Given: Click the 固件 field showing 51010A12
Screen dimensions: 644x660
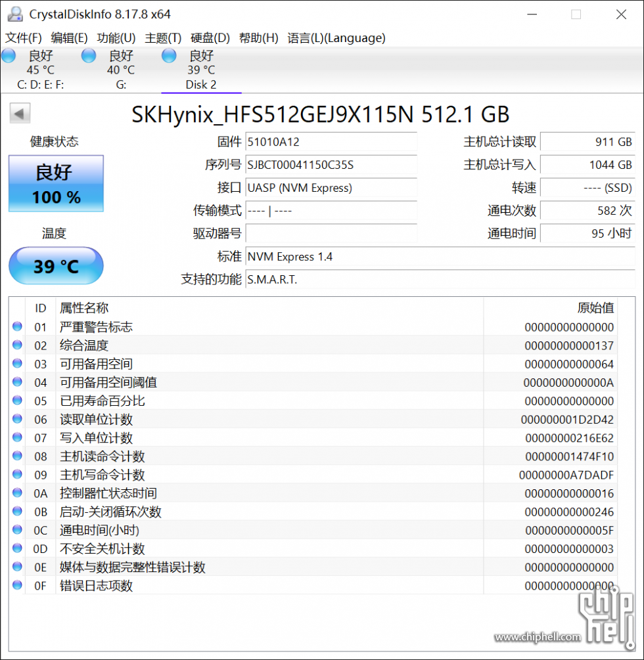Looking at the screenshot, I should coord(331,142).
